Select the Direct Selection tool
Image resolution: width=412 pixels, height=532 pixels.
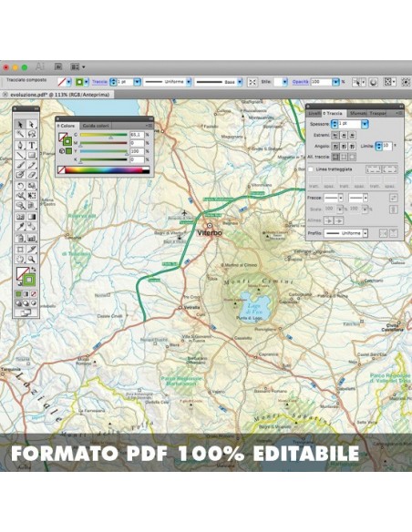tap(32, 124)
